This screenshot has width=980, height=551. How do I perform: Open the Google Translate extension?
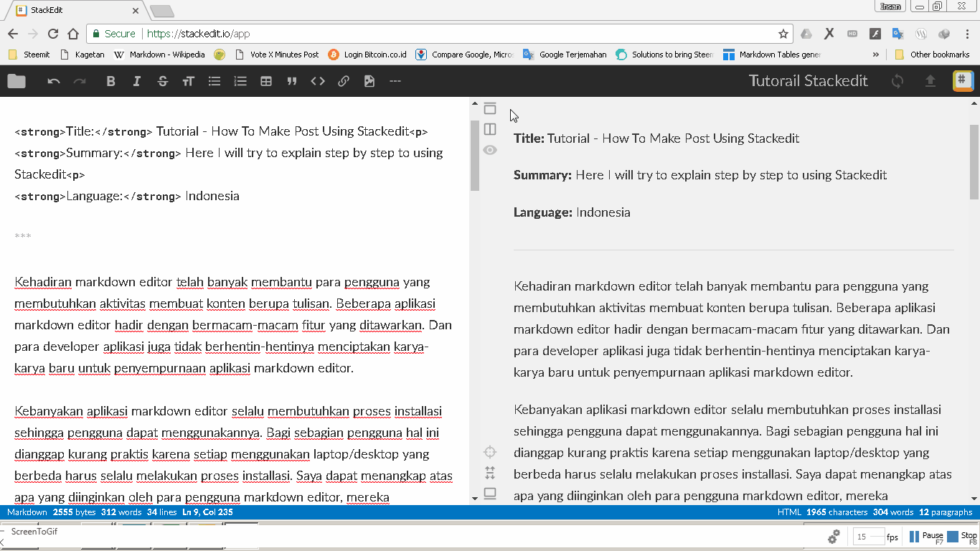[898, 34]
